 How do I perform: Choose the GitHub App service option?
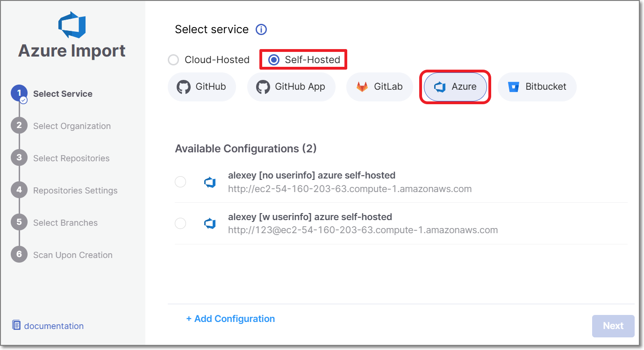(x=291, y=87)
